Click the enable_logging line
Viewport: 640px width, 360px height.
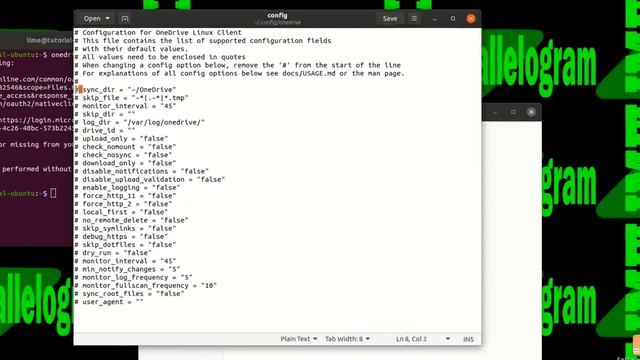[x=128, y=187]
